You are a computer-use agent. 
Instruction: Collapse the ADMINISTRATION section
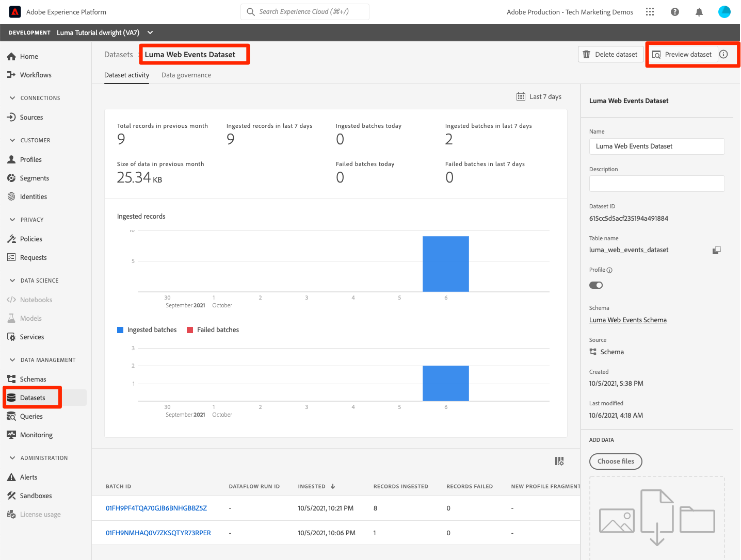point(12,458)
